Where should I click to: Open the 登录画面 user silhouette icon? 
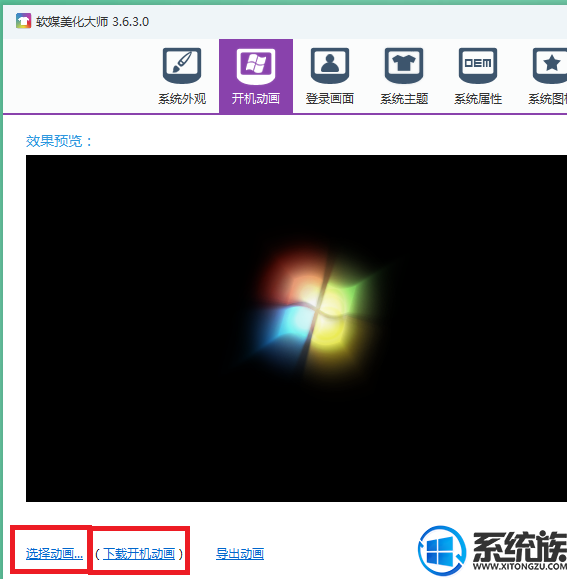click(x=330, y=66)
